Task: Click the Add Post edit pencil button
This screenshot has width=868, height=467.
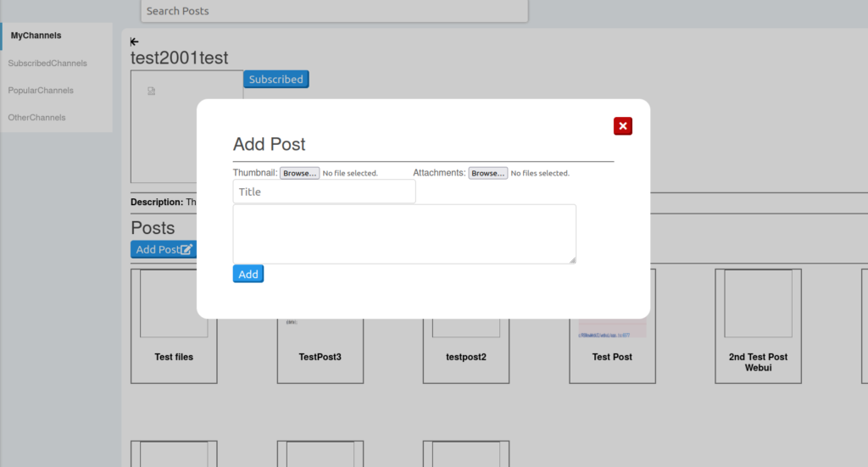Action: pos(164,249)
